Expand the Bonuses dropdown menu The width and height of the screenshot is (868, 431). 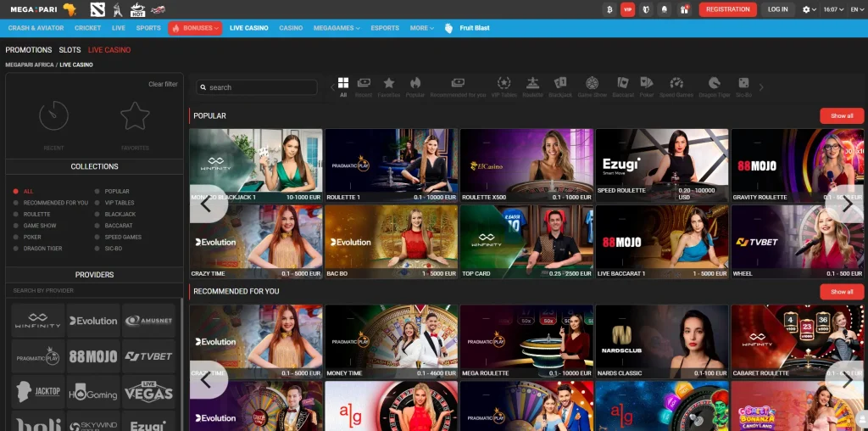[195, 28]
